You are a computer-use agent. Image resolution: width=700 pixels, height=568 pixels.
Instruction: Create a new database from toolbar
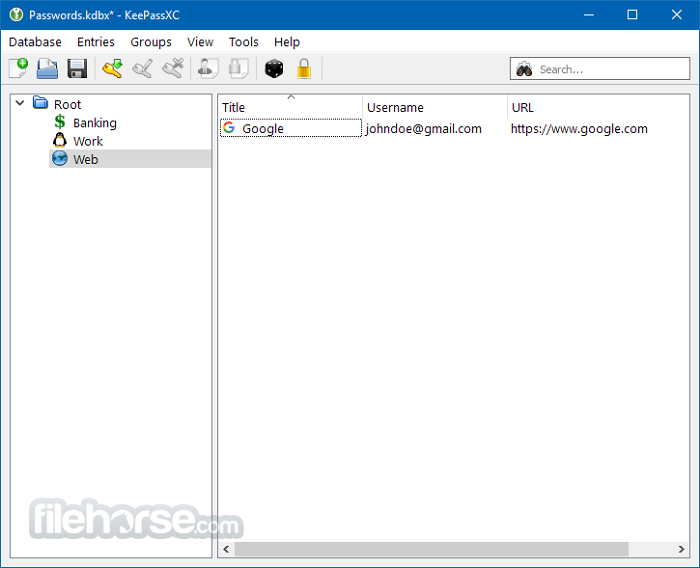coord(18,69)
